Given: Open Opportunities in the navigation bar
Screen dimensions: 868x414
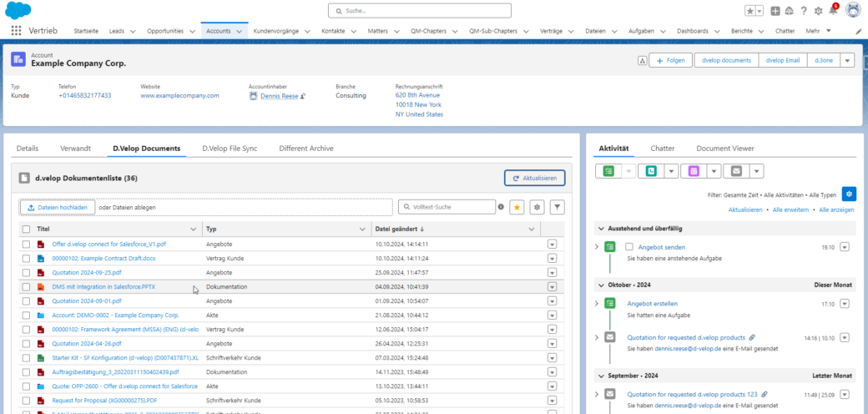Looking at the screenshot, I should click(165, 31).
